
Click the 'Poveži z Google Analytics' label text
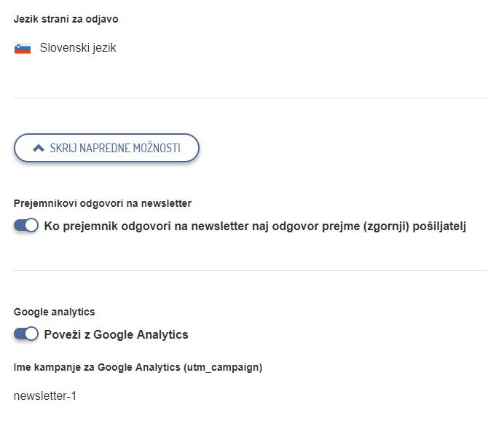117,335
